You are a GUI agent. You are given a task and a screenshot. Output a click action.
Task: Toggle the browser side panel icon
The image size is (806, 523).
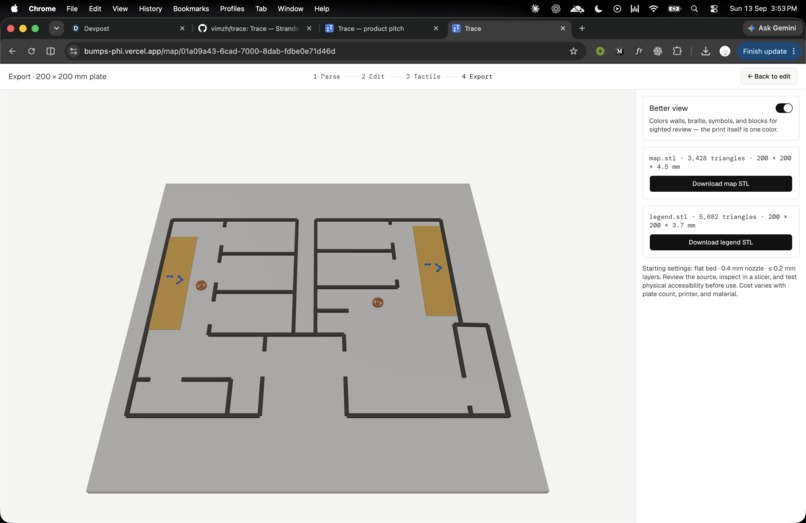coord(50,51)
